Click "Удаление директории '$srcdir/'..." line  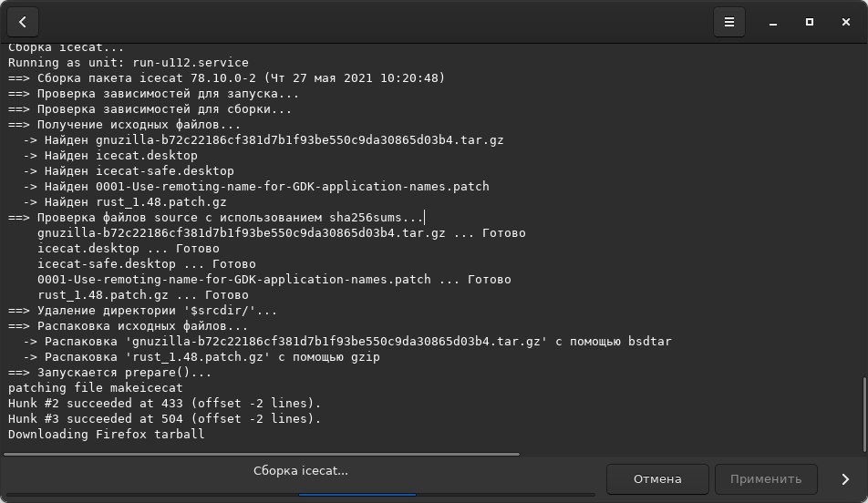pyautogui.click(x=143, y=311)
